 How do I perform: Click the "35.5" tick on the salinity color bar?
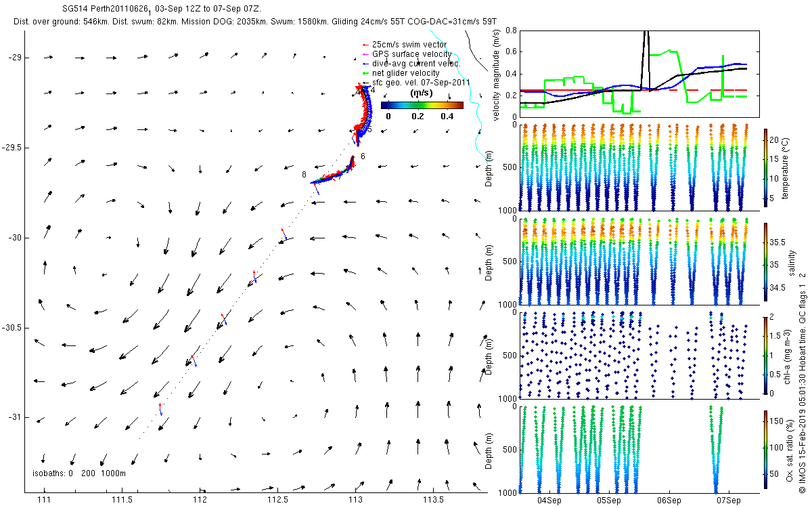click(x=776, y=242)
